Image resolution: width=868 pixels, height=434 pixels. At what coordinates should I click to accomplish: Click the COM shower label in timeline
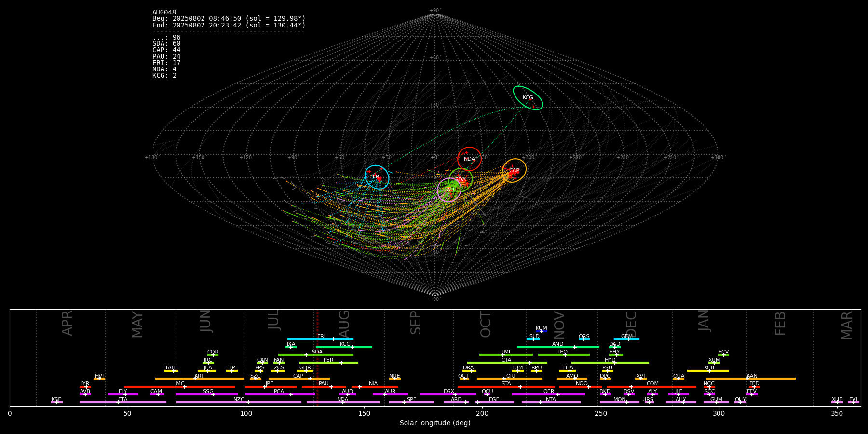pyautogui.click(x=652, y=384)
